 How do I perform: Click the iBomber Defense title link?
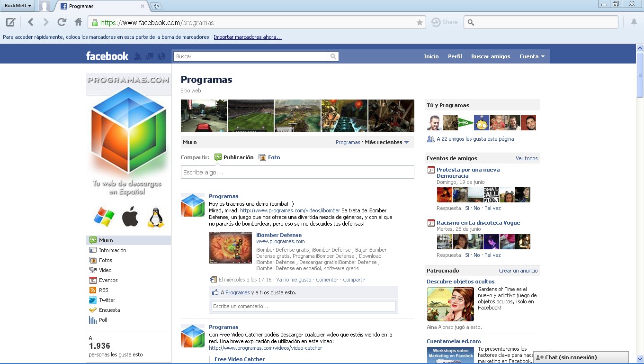(279, 235)
